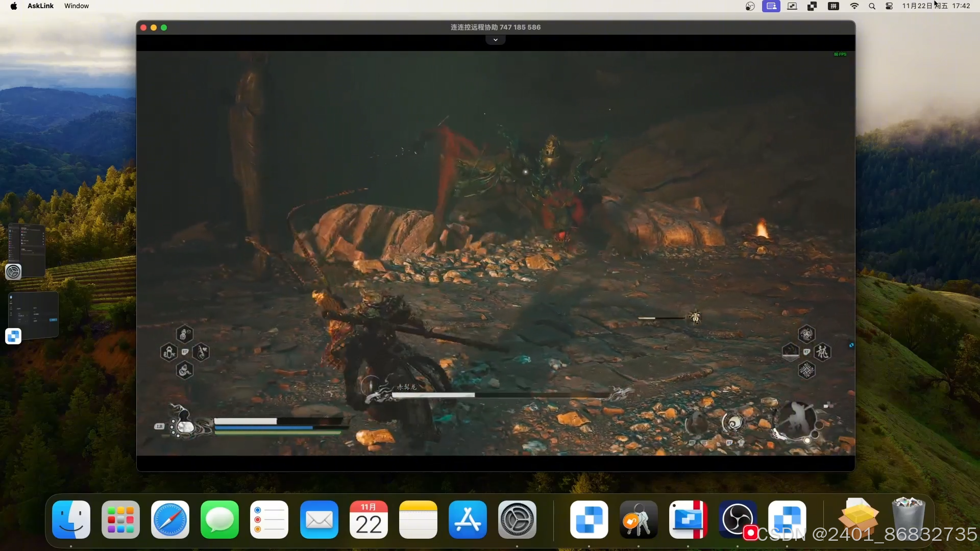
Task: Open System Settings from the Dock
Action: click(x=517, y=520)
